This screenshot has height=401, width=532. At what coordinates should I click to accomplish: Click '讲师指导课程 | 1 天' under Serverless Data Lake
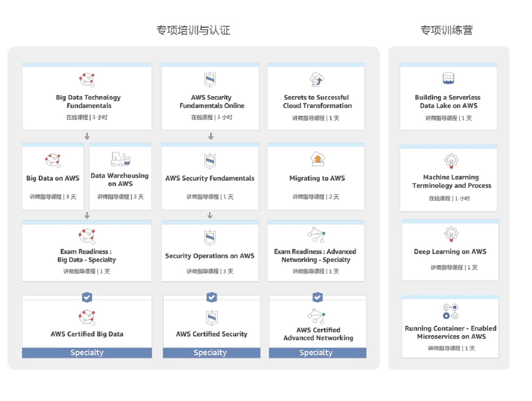point(449,118)
